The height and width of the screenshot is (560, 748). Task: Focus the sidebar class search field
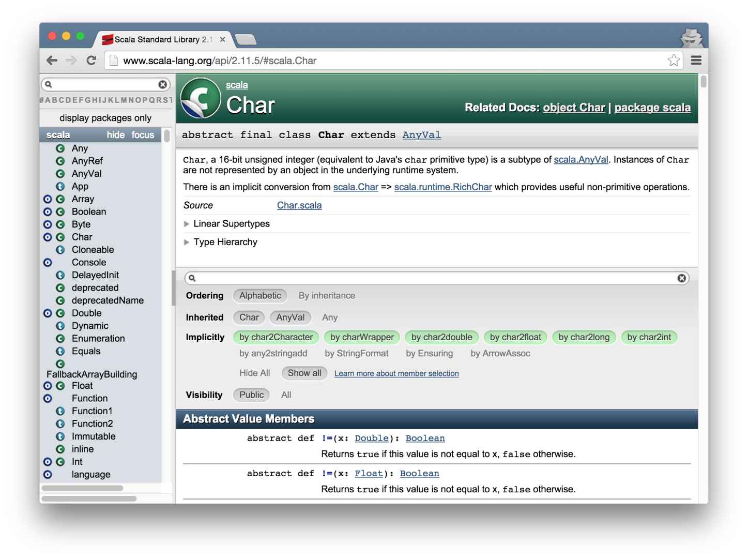(105, 84)
